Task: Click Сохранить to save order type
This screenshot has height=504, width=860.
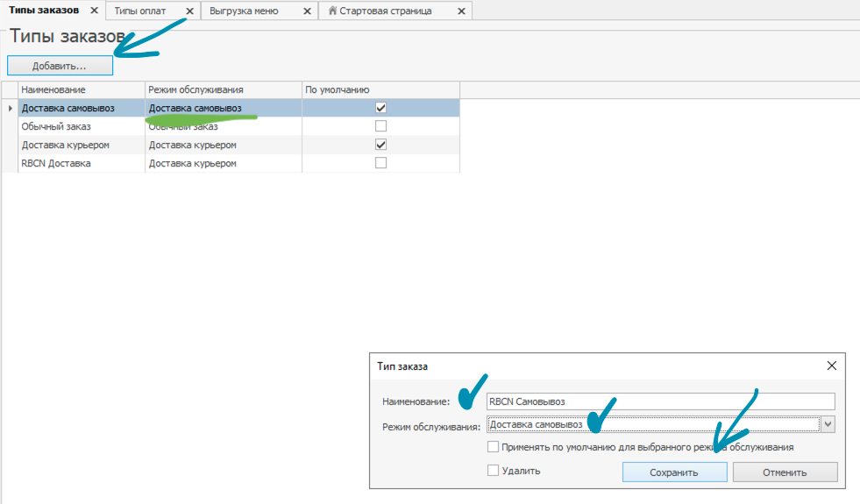Action: [674, 472]
